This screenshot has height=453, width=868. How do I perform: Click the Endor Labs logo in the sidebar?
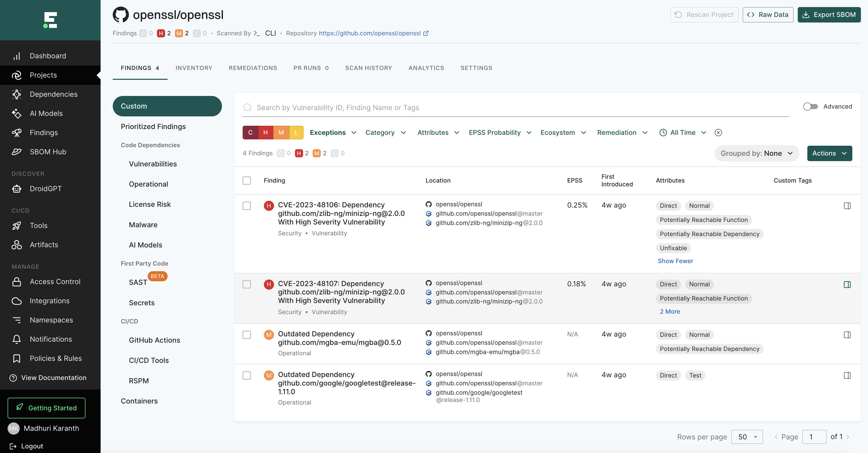[x=50, y=20]
